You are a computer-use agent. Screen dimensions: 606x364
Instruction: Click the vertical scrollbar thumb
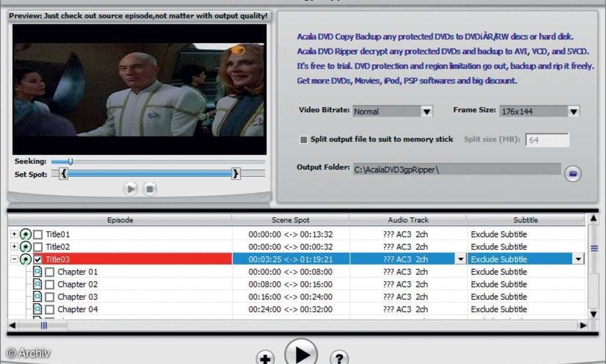(x=594, y=248)
